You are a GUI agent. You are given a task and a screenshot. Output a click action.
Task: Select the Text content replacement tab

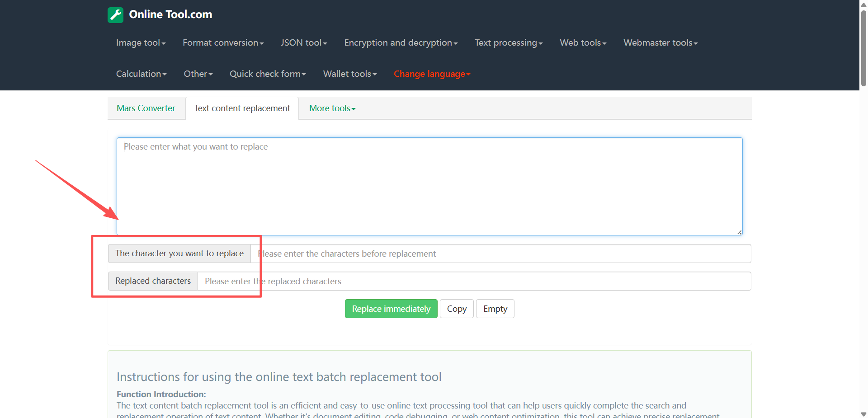click(242, 108)
